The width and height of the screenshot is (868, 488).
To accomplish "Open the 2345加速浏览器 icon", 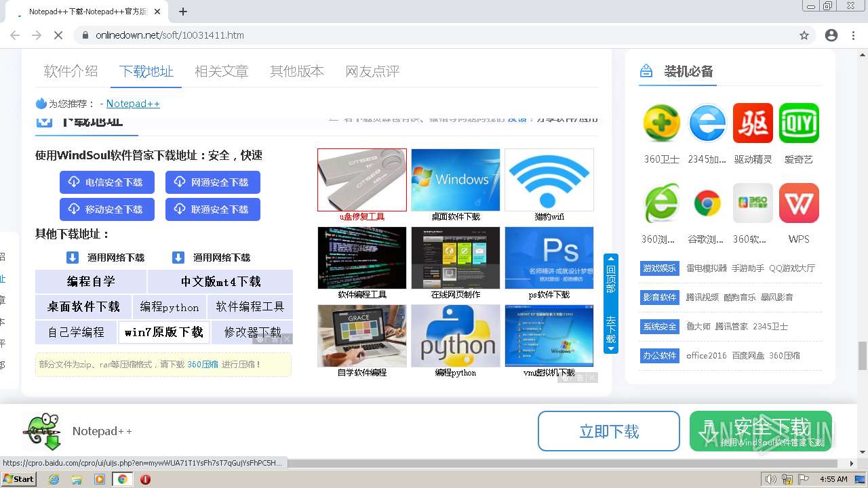I will click(707, 123).
